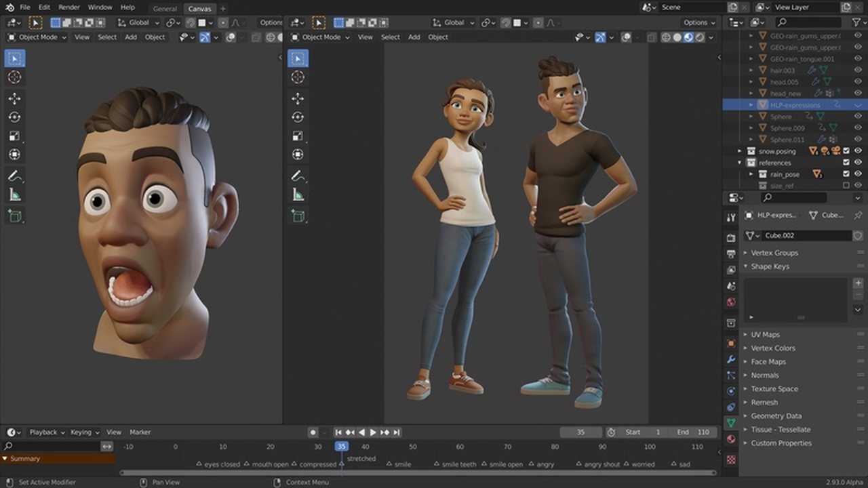Hide hair.003 with its eye icon
The height and width of the screenshot is (488, 868).
858,70
